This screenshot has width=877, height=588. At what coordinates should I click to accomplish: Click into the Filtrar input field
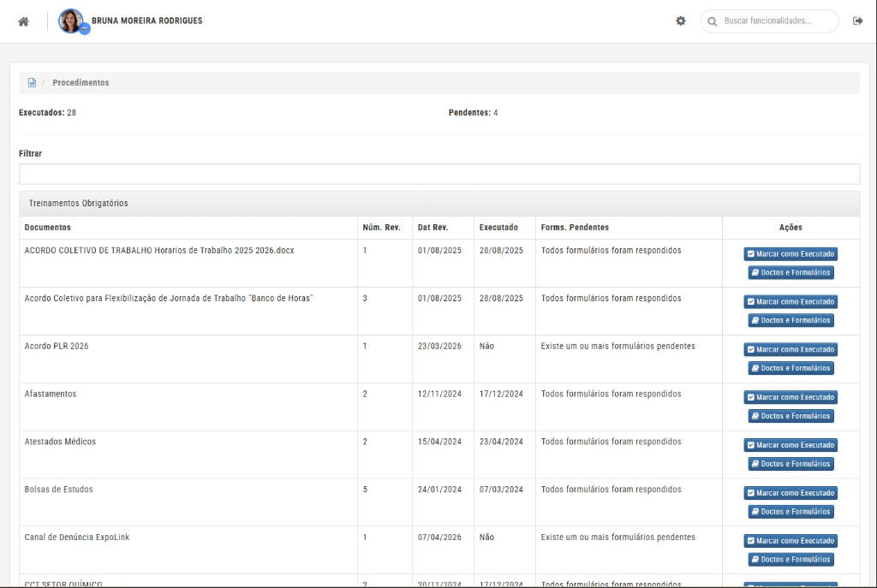point(439,174)
